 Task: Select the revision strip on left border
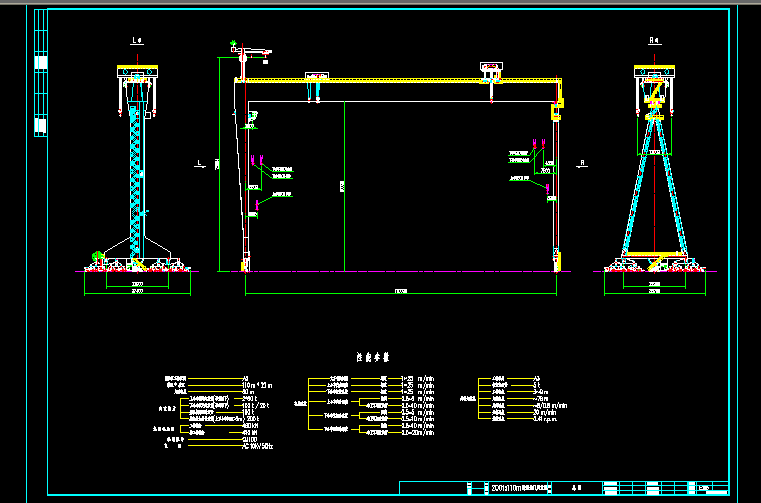41,73
